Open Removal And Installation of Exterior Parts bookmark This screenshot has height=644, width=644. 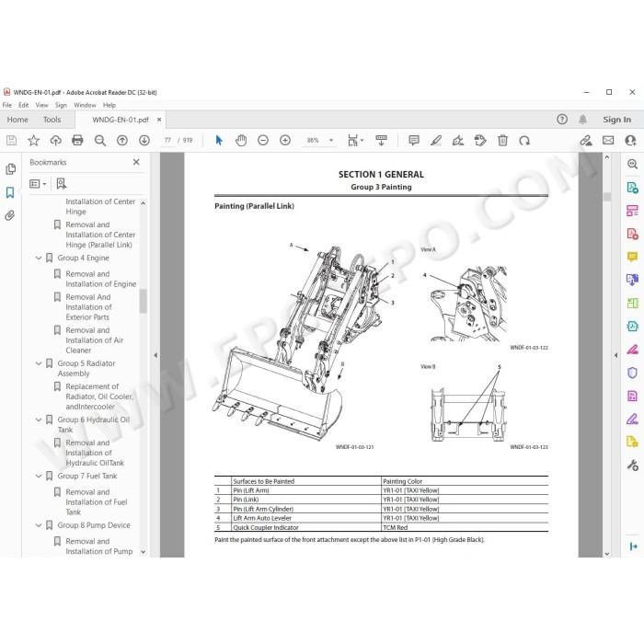tap(88, 307)
